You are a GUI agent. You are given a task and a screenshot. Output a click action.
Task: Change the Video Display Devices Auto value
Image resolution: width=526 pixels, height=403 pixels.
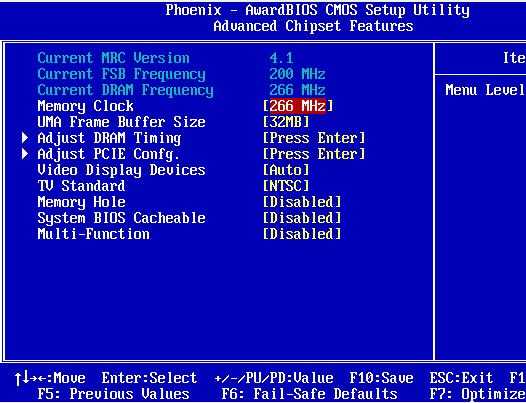pos(286,170)
